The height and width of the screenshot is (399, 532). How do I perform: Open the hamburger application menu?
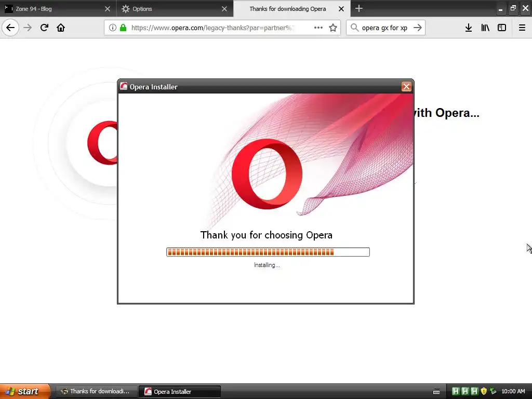click(x=522, y=28)
